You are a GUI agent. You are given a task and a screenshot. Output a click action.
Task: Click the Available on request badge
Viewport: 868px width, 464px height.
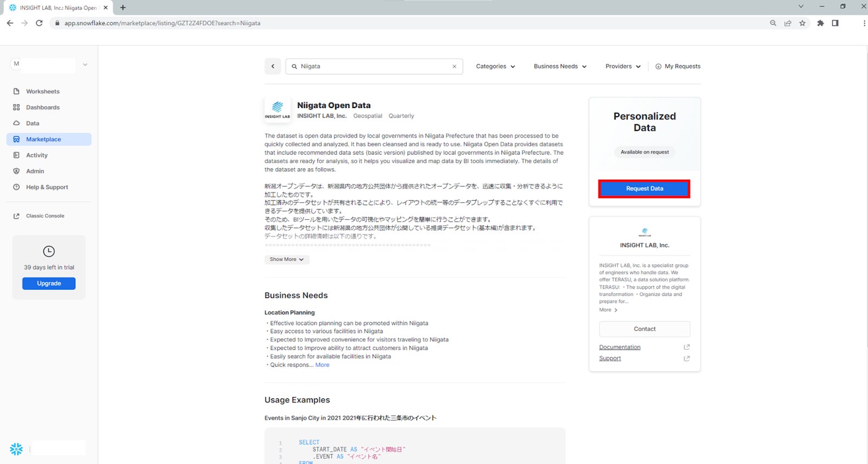(644, 152)
